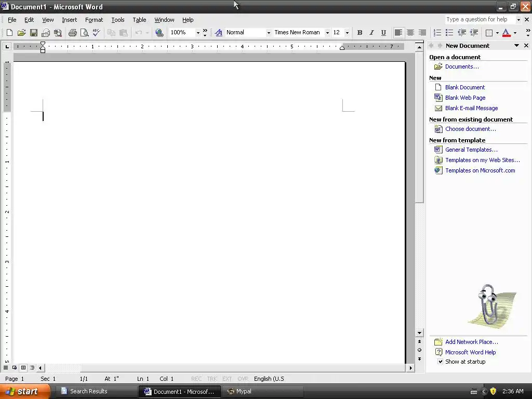Click the Blank E-mail Message link
Image resolution: width=532 pixels, height=399 pixels.
click(472, 108)
